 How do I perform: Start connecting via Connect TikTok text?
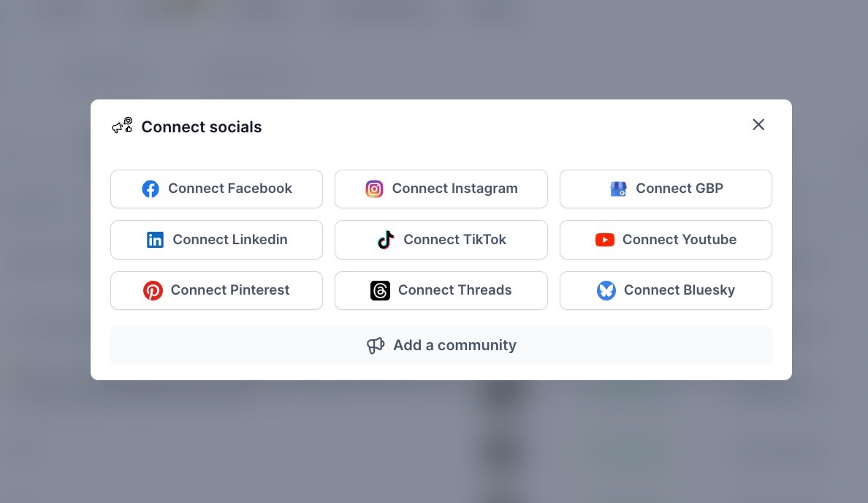click(x=454, y=240)
